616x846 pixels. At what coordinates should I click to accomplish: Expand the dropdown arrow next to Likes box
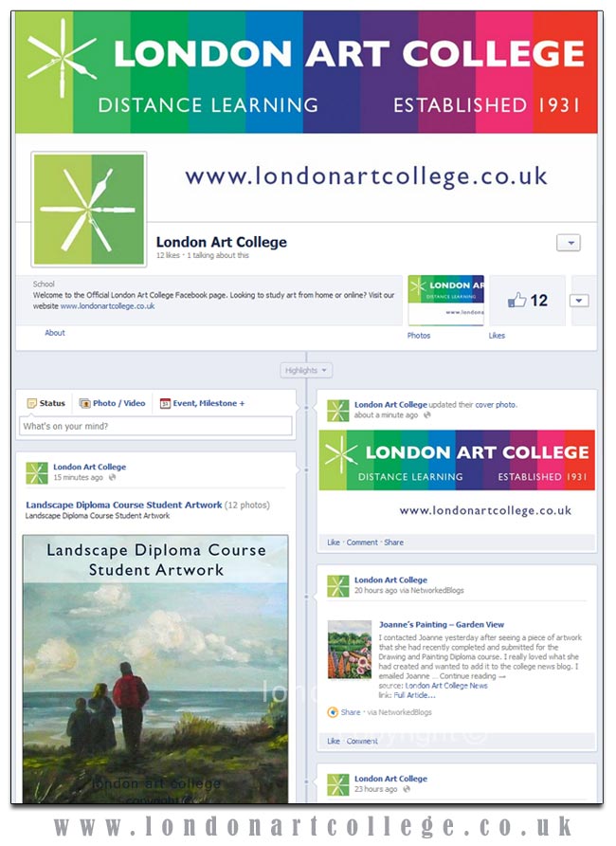(x=579, y=301)
